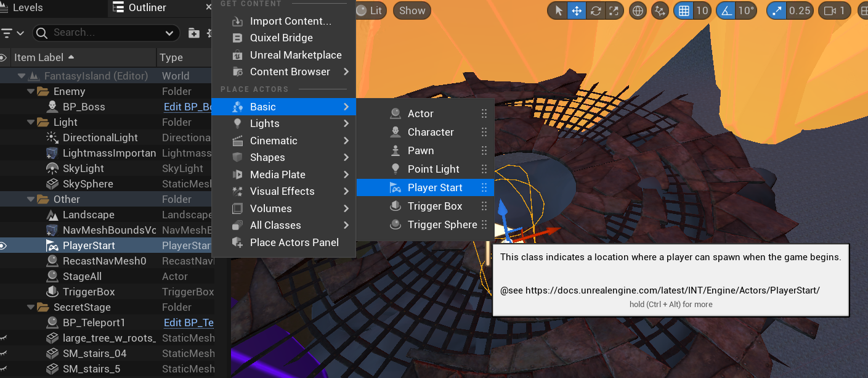
Task: Collapse the SecretStage folder
Action: 31,307
